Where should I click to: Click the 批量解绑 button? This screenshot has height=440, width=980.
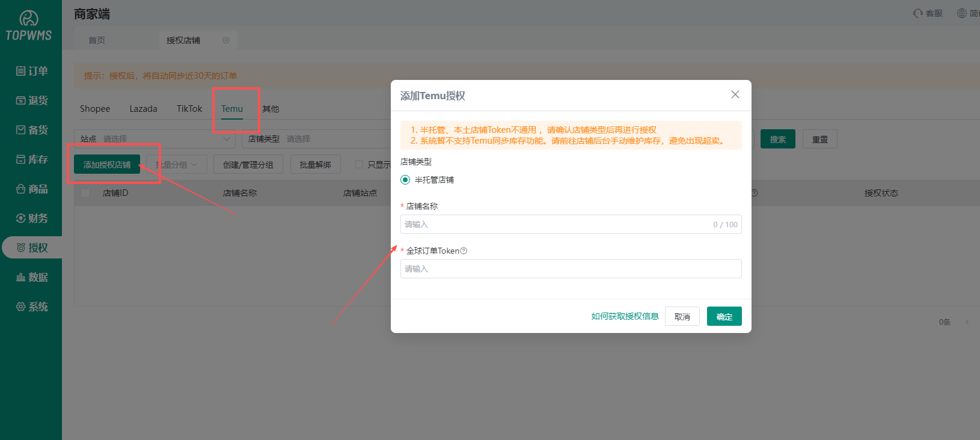(x=316, y=165)
